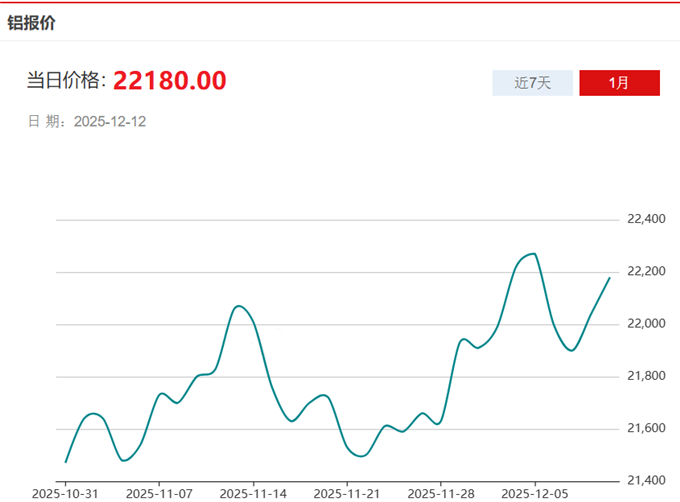
Task: Click the 铝报价 heading
Action: [32, 22]
